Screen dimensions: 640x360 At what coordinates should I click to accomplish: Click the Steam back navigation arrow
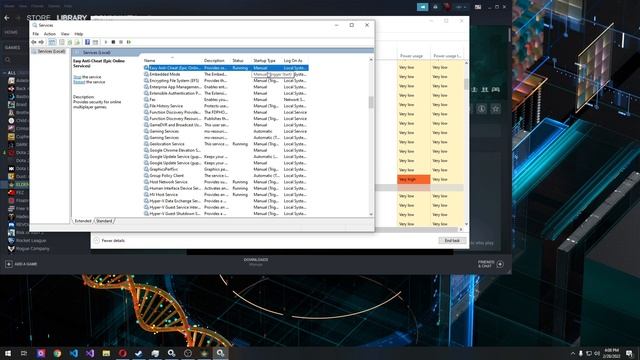click(7, 18)
